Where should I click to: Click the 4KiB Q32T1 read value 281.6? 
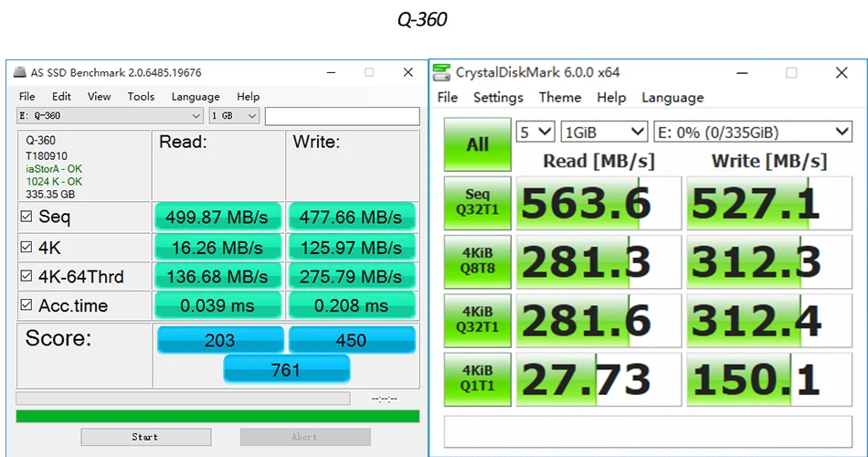click(598, 321)
